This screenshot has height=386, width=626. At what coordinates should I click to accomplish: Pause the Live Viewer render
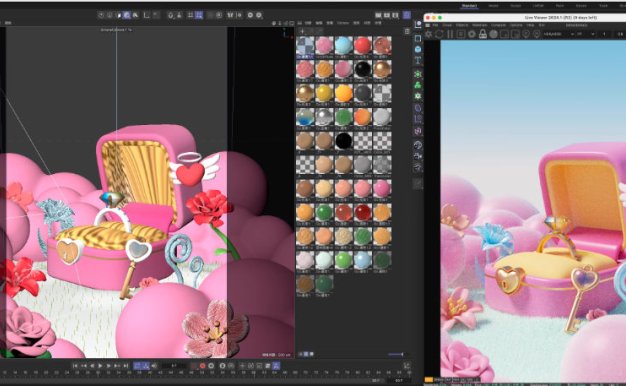pyautogui.click(x=450, y=34)
